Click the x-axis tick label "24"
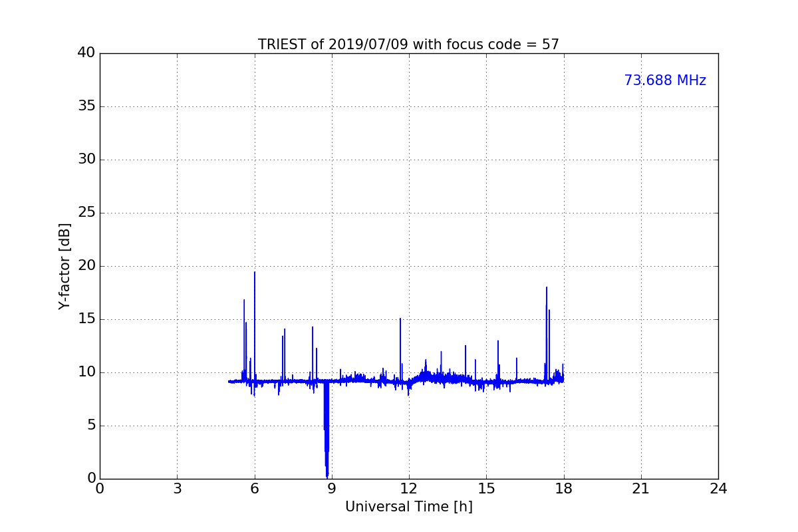798x532 pixels. 718,489
